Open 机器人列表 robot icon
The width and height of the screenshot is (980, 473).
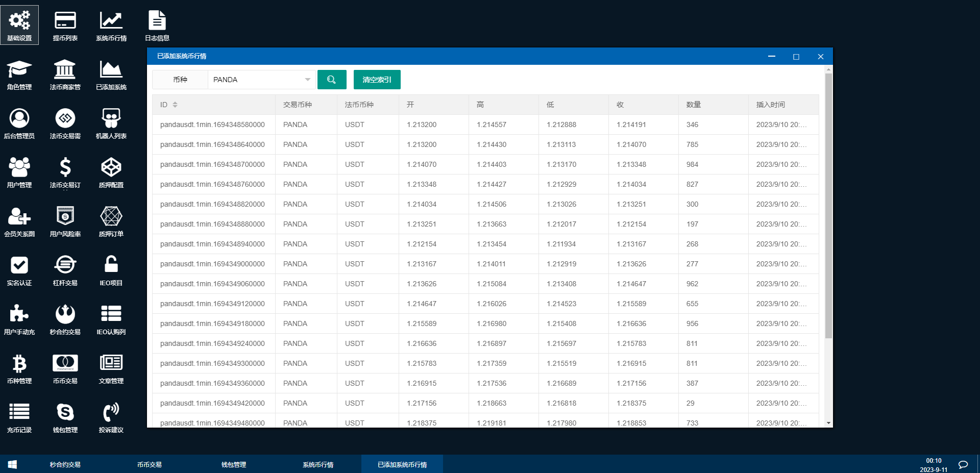point(111,119)
